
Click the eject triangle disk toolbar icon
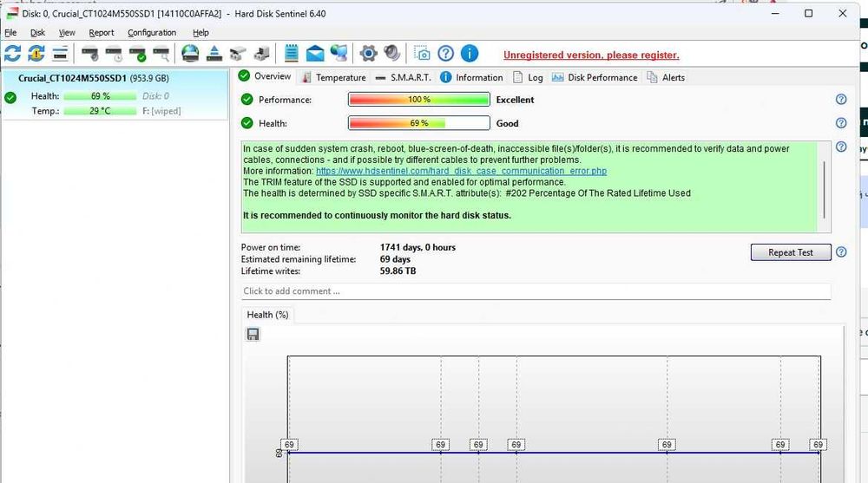pyautogui.click(x=214, y=54)
